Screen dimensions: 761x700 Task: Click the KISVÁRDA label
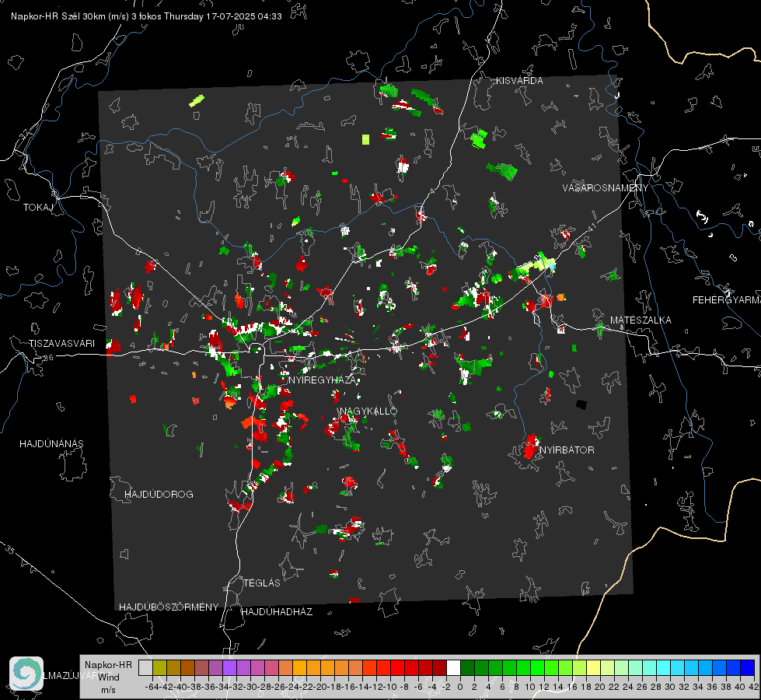point(519,81)
